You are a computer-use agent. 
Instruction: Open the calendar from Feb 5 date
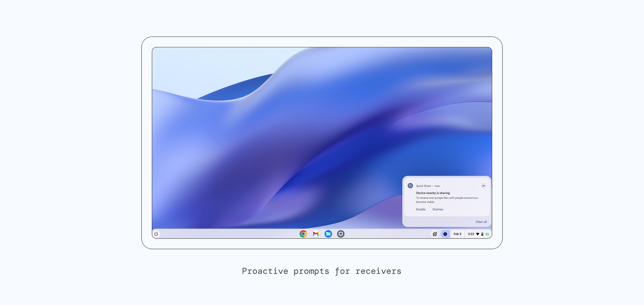tap(458, 234)
